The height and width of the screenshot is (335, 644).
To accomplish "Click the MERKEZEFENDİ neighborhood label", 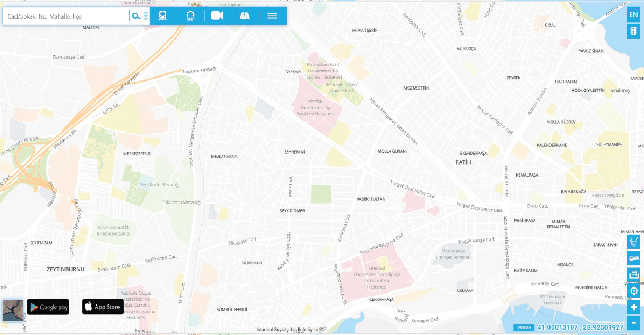I will point(137,154).
